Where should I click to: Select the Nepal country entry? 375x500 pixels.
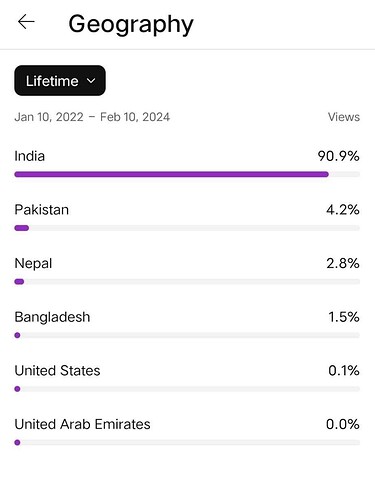point(33,264)
